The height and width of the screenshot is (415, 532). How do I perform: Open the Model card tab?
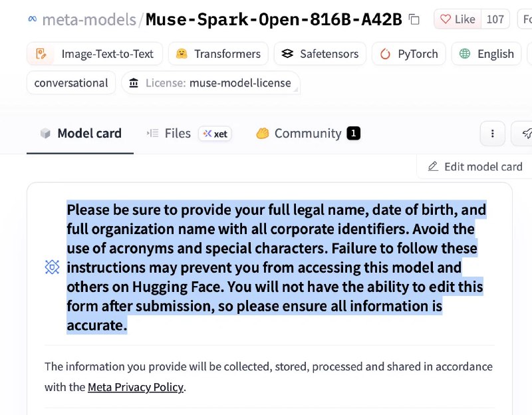click(80, 134)
